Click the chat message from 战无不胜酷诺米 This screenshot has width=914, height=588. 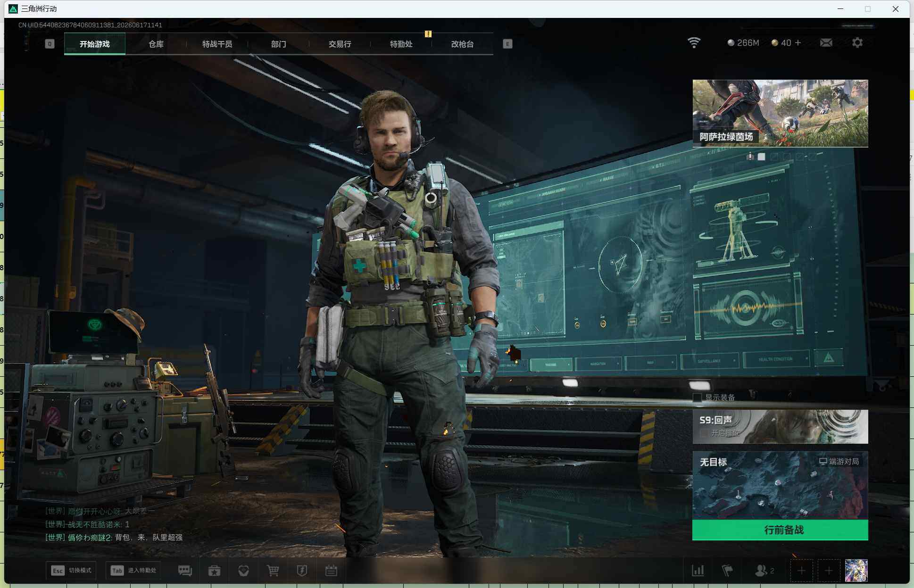(87, 524)
